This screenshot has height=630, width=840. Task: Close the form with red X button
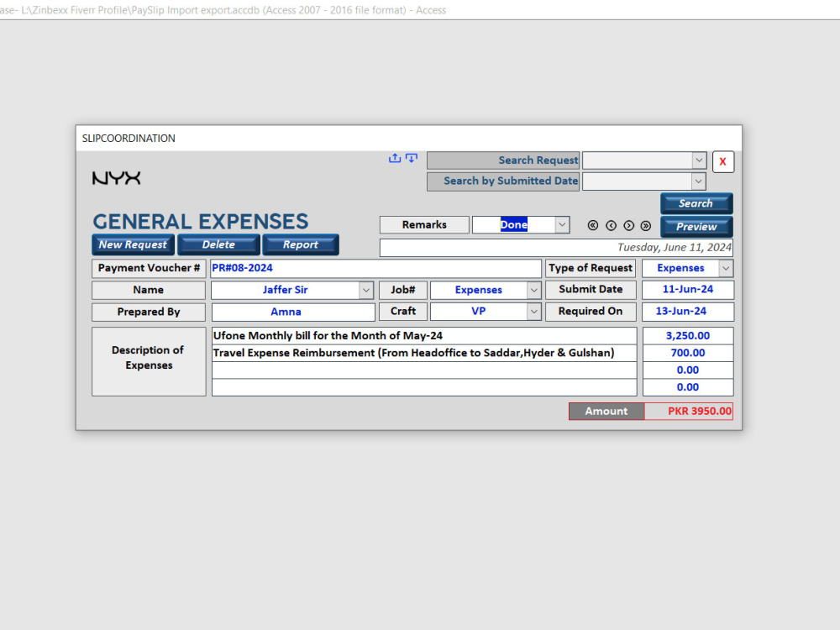(722, 161)
